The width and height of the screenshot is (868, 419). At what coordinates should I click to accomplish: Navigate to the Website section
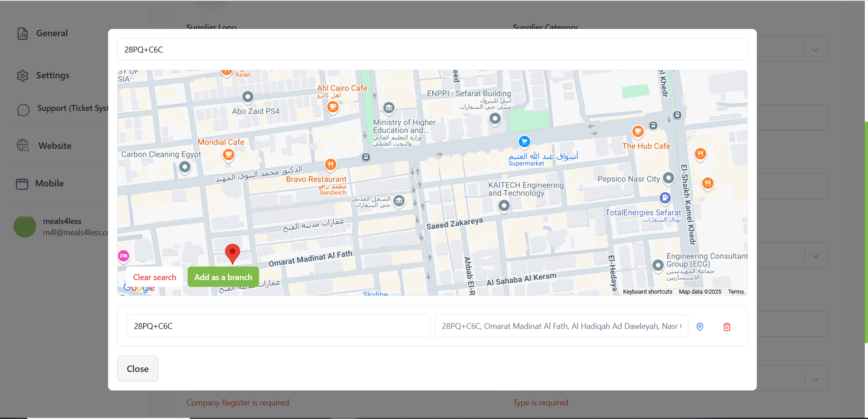[55, 146]
